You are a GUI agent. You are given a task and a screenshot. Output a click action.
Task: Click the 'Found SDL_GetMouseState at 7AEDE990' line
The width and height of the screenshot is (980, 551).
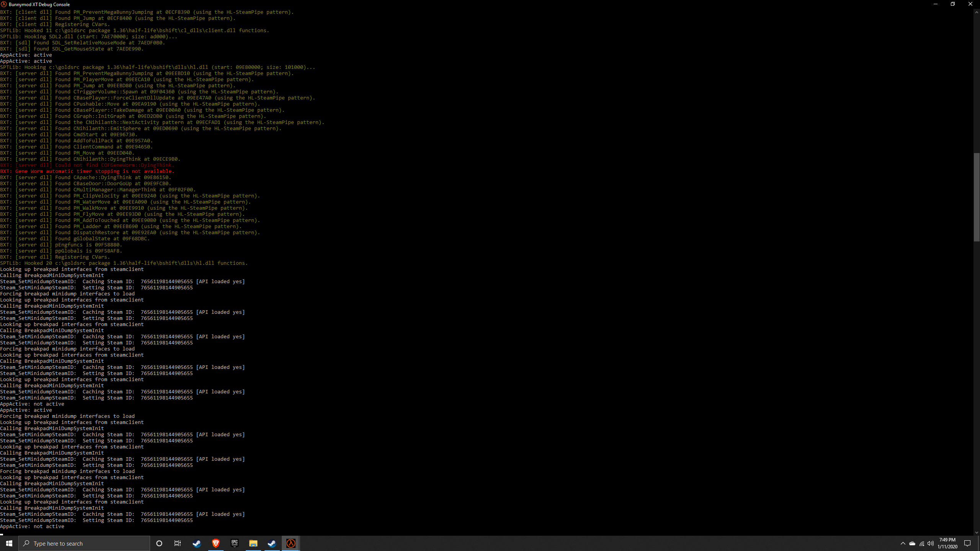72,49
